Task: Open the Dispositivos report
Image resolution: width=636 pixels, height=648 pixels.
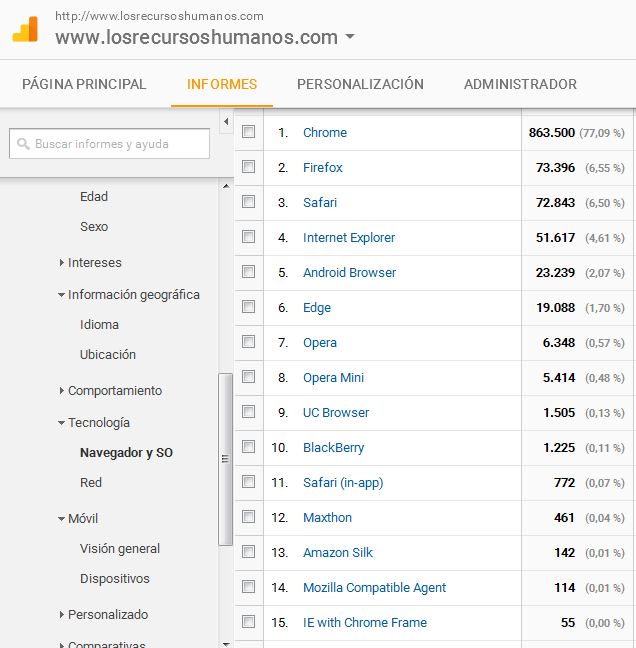Action: click(115, 579)
